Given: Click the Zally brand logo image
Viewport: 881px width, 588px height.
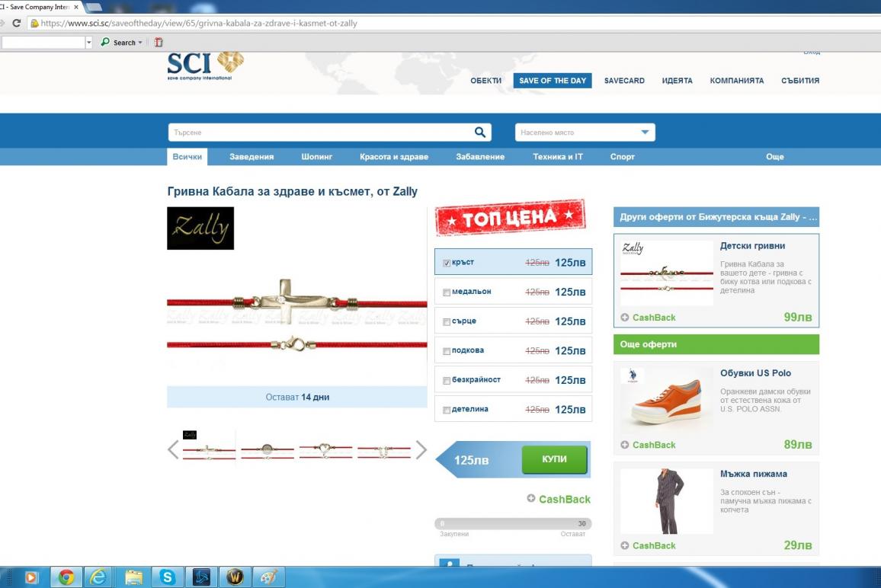Looking at the screenshot, I should click(200, 228).
